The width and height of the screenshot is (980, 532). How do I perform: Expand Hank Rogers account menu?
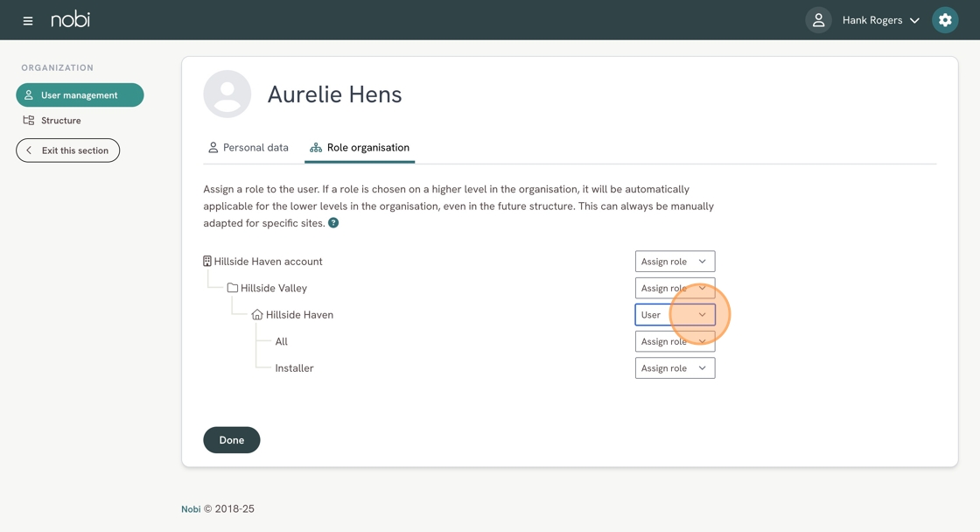(x=880, y=20)
